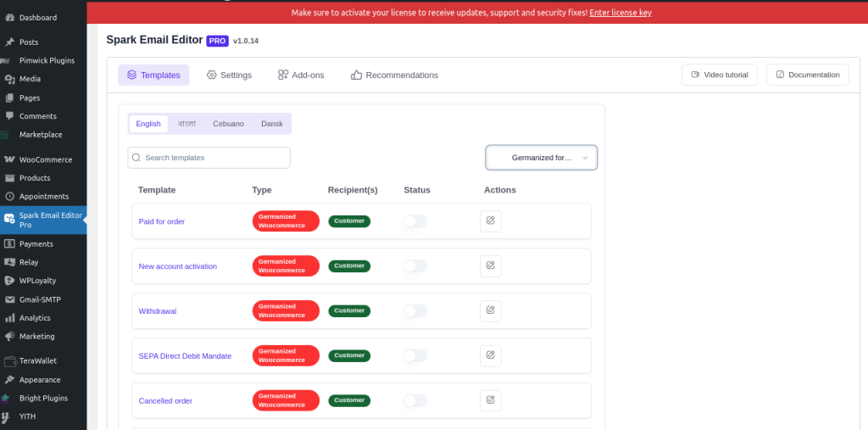
Task: Open the Paid for order template link
Action: 162,221
